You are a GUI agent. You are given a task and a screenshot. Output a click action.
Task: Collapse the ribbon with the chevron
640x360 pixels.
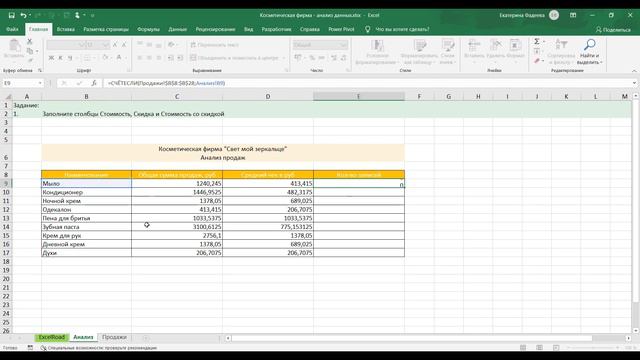[x=634, y=71]
